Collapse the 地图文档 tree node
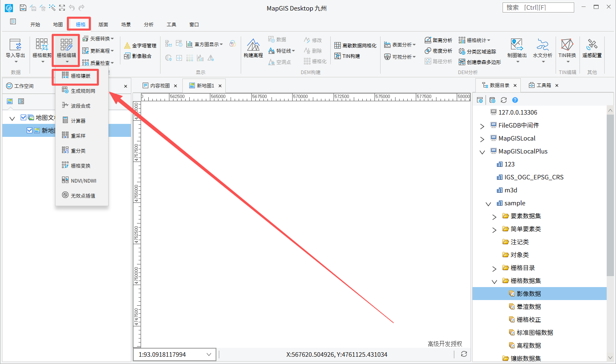This screenshot has height=364, width=616. (12, 118)
